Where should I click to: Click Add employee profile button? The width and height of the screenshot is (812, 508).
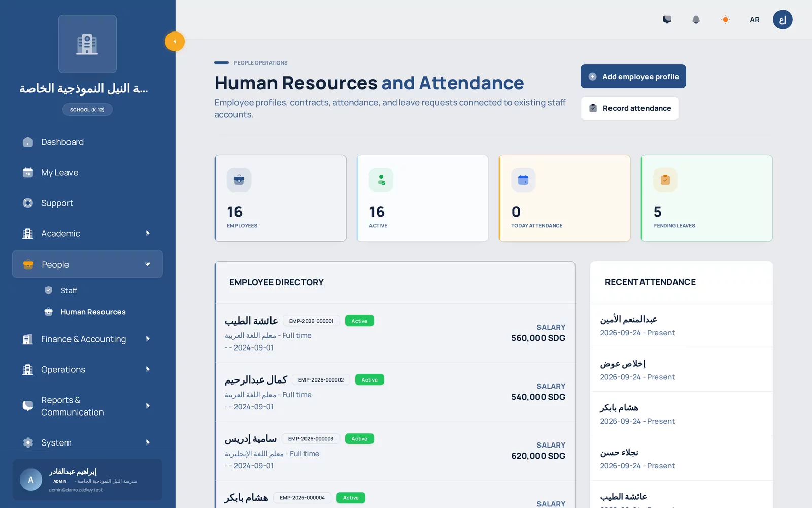(x=633, y=76)
